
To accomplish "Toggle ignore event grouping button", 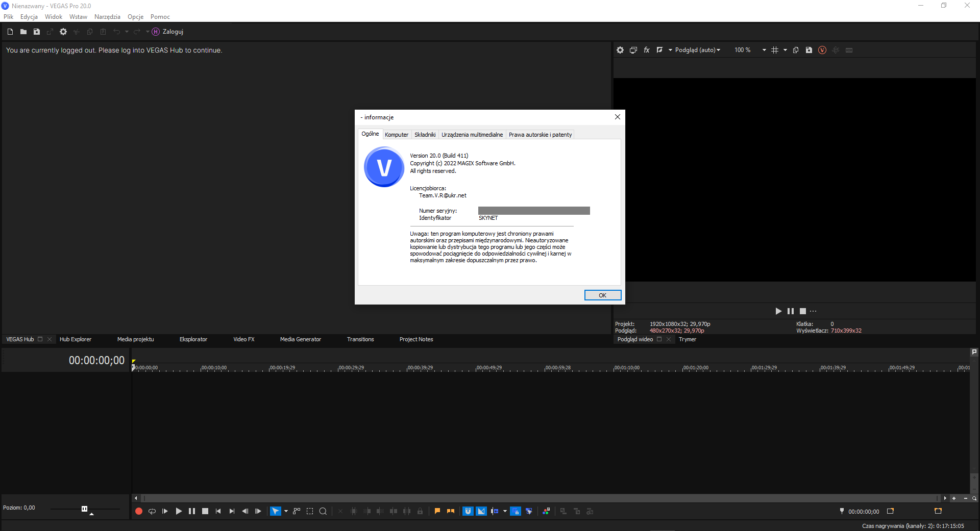I will pyautogui.click(x=529, y=511).
